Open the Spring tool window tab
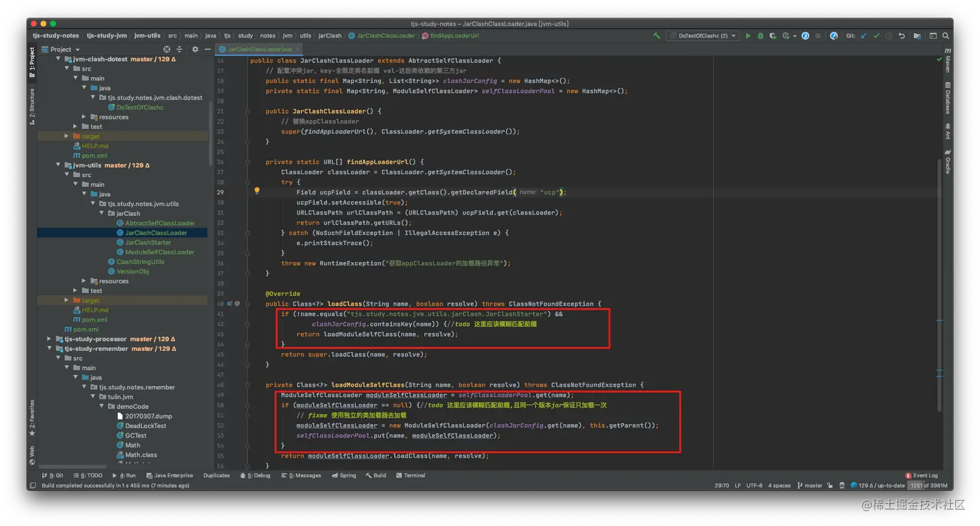 coord(344,475)
